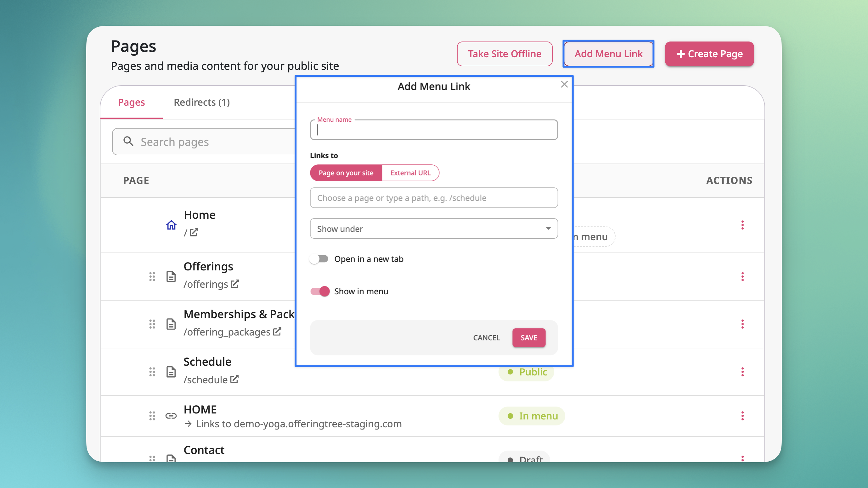Viewport: 868px width, 488px height.
Task: Click the Memberships & Pack page title
Action: tap(239, 314)
